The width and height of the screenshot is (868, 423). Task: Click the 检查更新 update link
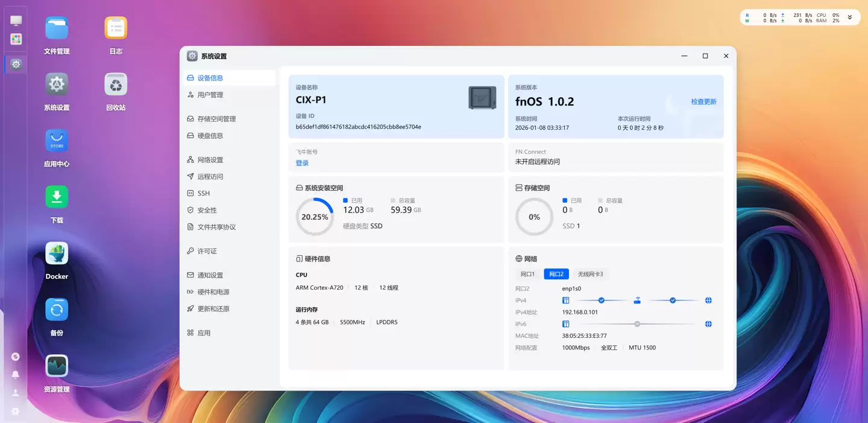point(705,101)
